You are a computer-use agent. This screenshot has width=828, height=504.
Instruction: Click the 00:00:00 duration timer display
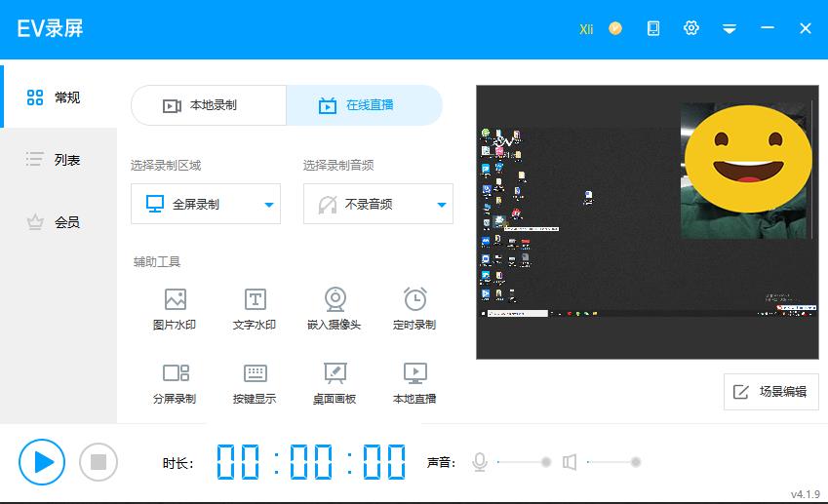click(x=311, y=462)
